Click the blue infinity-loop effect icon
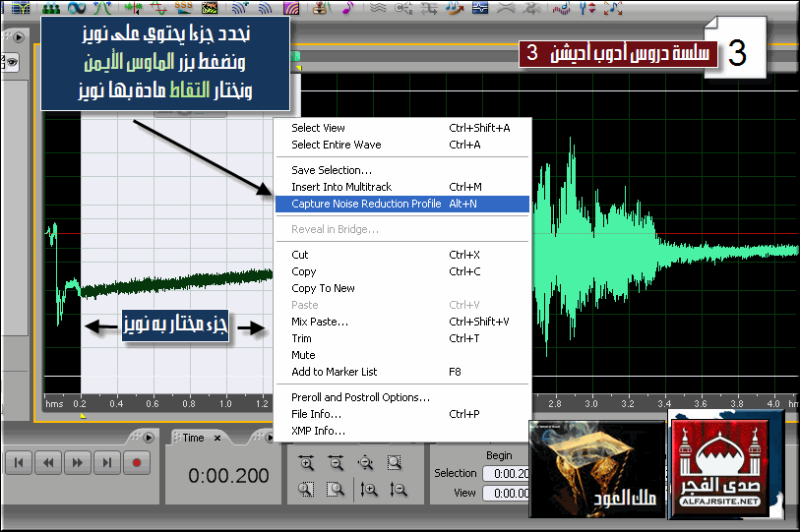This screenshot has width=800, height=532. tap(77, 8)
